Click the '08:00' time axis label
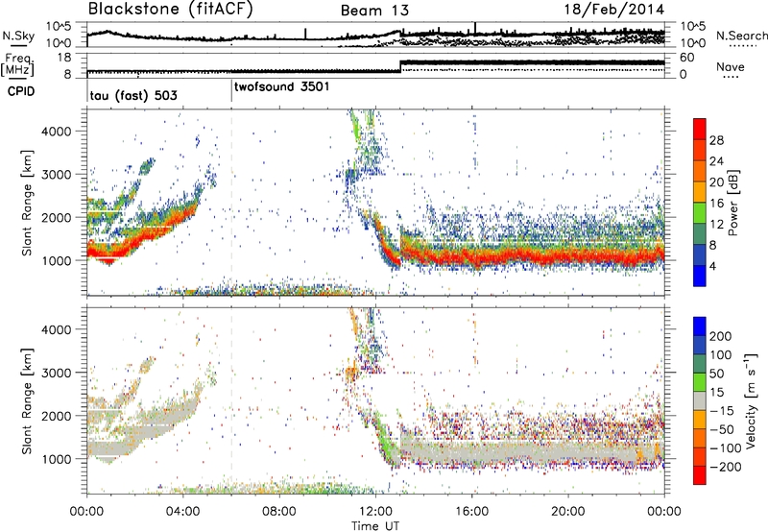The image size is (768, 532). click(x=279, y=512)
